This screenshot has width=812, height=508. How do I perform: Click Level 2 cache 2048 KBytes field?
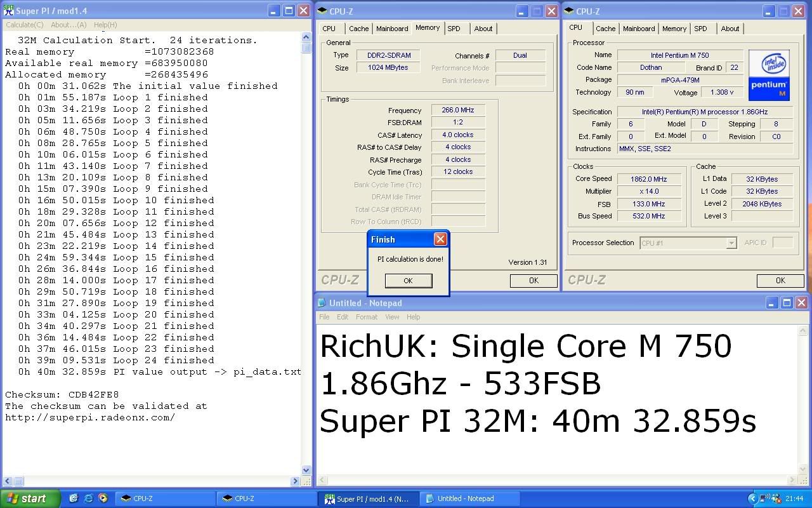762,204
